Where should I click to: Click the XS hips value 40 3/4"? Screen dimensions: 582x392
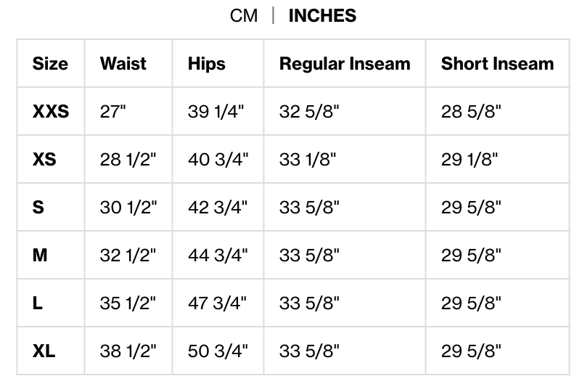pos(218,159)
